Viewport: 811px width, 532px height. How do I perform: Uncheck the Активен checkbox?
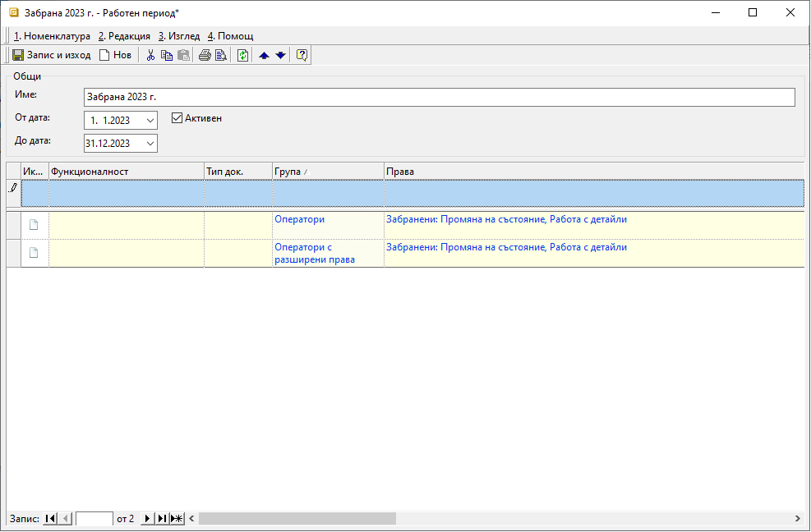point(177,118)
